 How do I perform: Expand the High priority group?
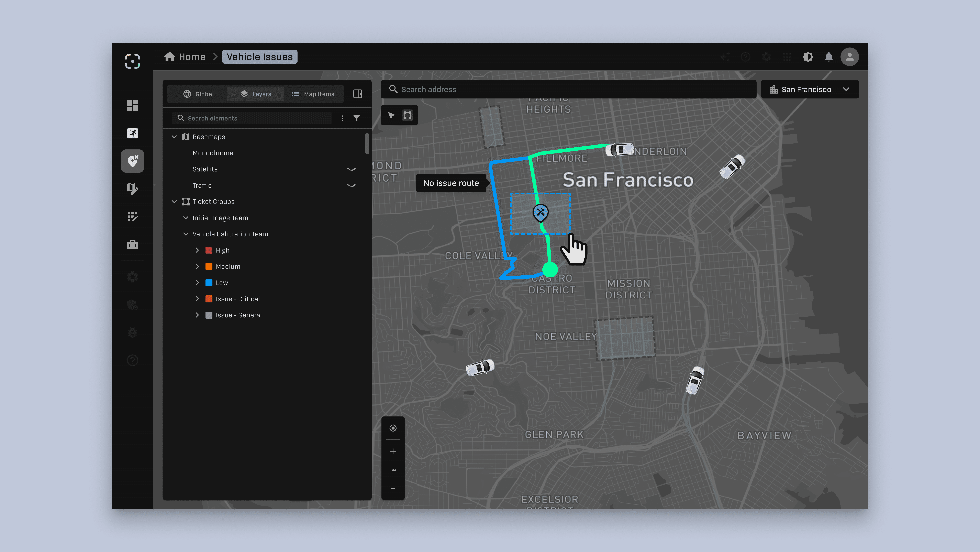coord(197,250)
